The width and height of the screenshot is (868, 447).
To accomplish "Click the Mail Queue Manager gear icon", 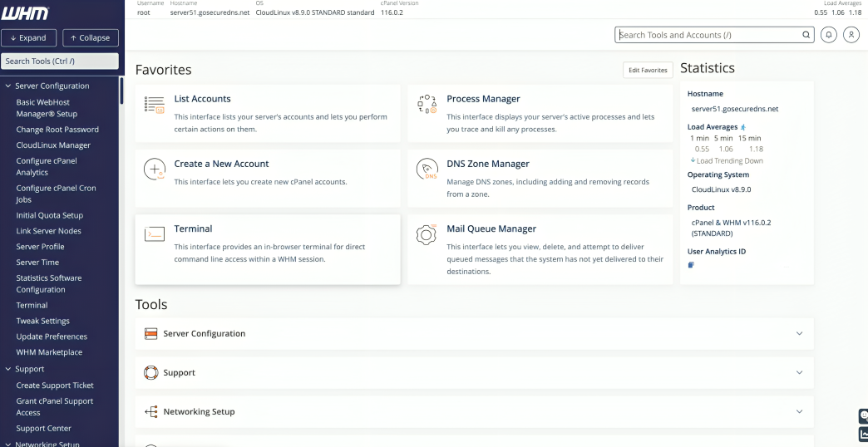I will point(427,234).
